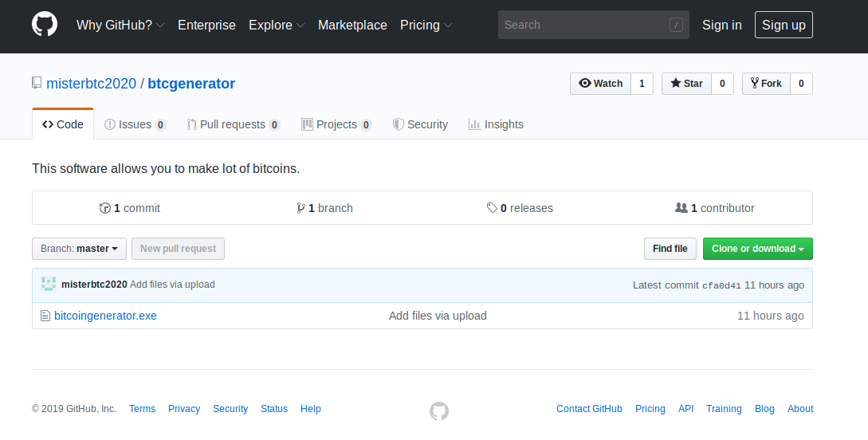
Task: Click the graph icon on Insights tab
Action: click(x=474, y=124)
